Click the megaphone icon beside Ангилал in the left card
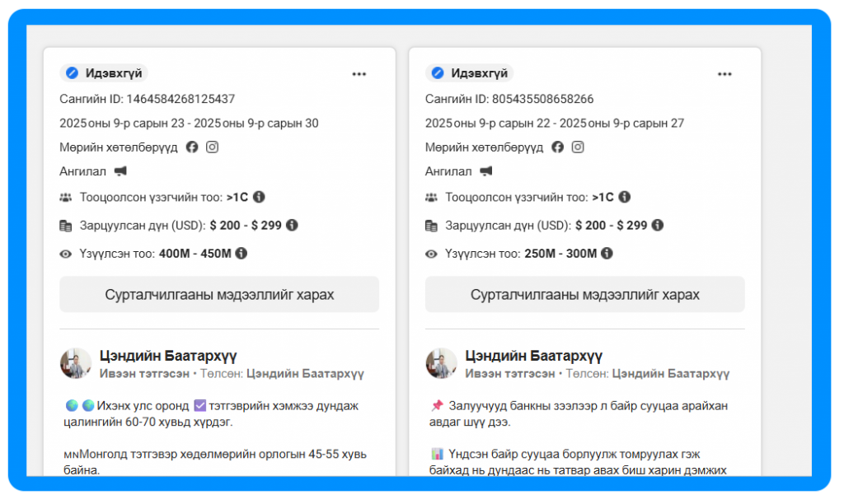 pyautogui.click(x=120, y=171)
